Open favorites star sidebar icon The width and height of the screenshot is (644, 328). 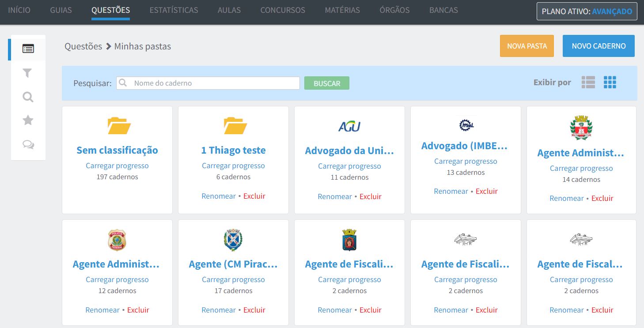[x=28, y=121]
